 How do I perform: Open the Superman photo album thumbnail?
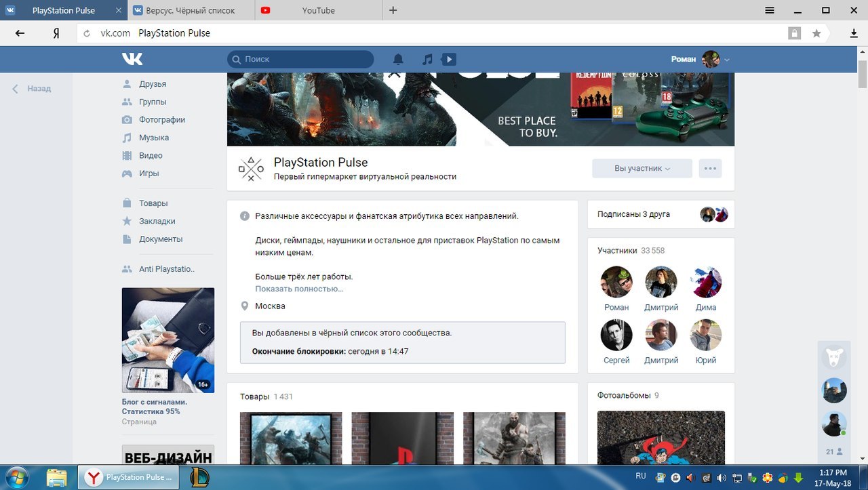(661, 438)
